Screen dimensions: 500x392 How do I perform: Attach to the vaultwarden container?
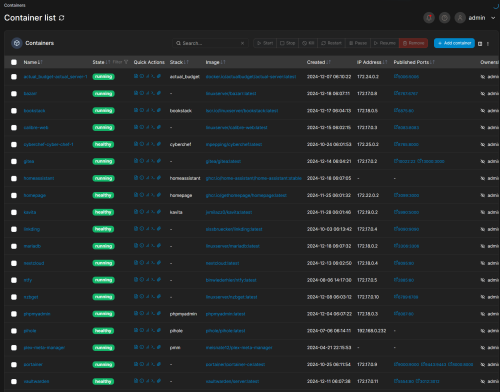pos(159,381)
